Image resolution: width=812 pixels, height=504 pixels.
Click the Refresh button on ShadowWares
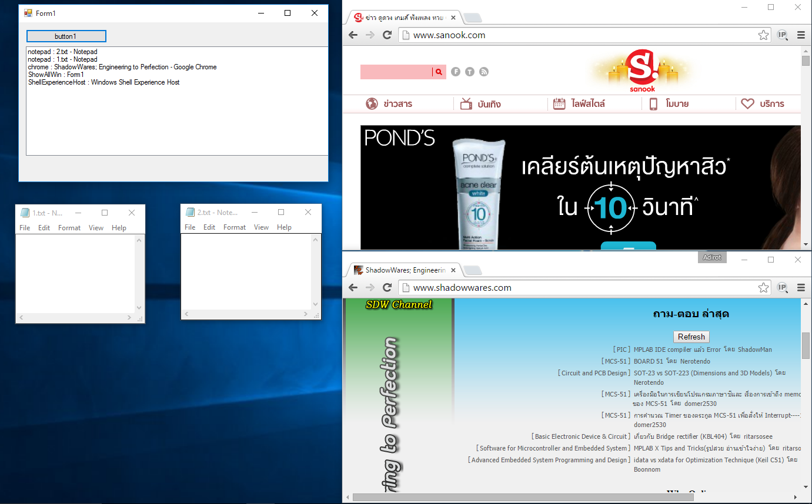(691, 337)
